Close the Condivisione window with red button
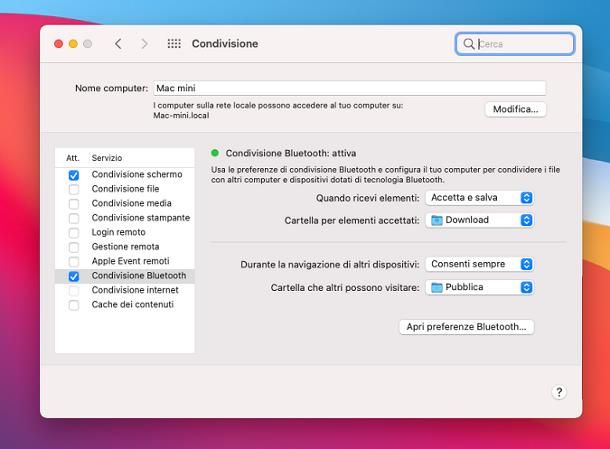The width and height of the screenshot is (610, 449). coord(59,44)
